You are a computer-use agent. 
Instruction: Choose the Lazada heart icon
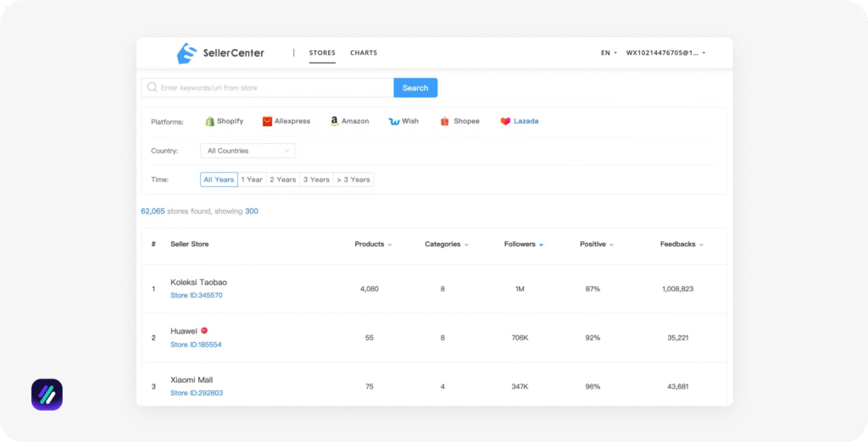(505, 121)
